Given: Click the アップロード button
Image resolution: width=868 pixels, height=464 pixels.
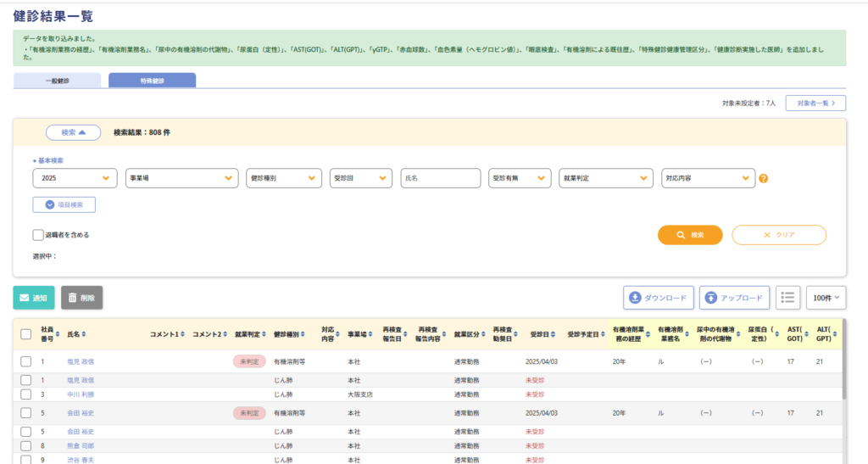Looking at the screenshot, I should click(734, 298).
